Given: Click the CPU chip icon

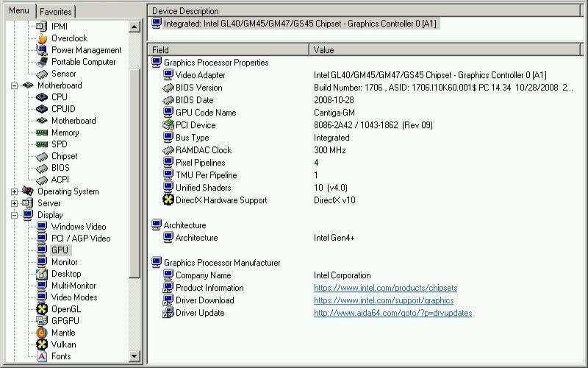Looking at the screenshot, I should [42, 97].
